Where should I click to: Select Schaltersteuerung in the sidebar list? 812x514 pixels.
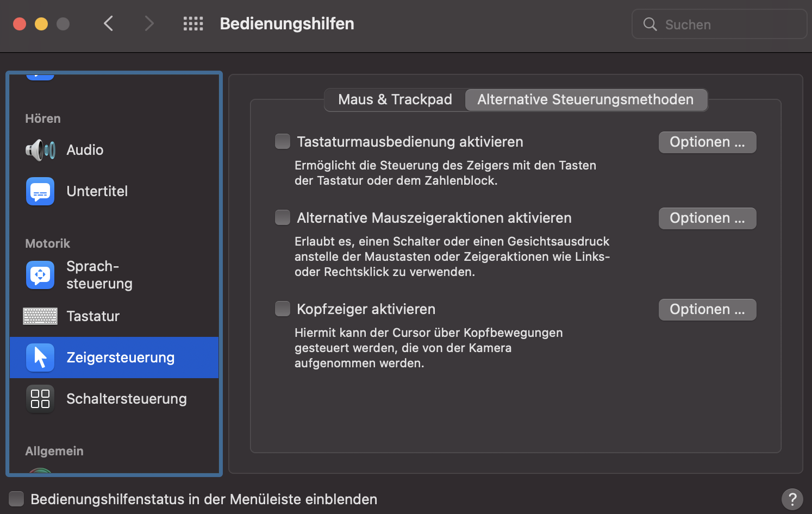pyautogui.click(x=126, y=399)
